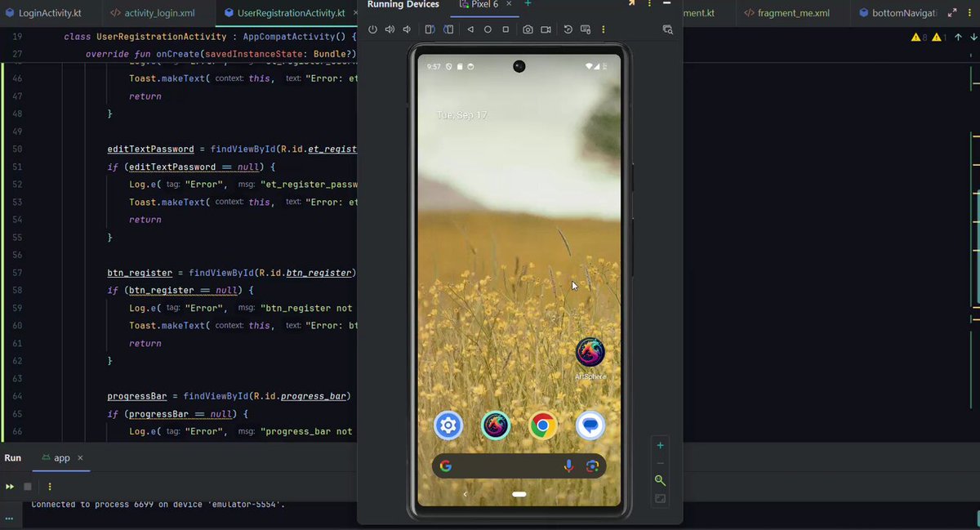Click the Running Devices panel title
The width and height of the screenshot is (980, 530).
pos(403,4)
